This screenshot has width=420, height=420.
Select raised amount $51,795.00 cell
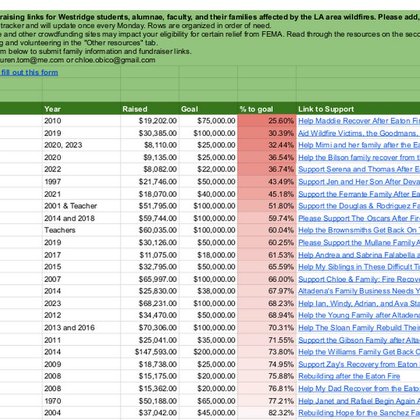coord(150,206)
